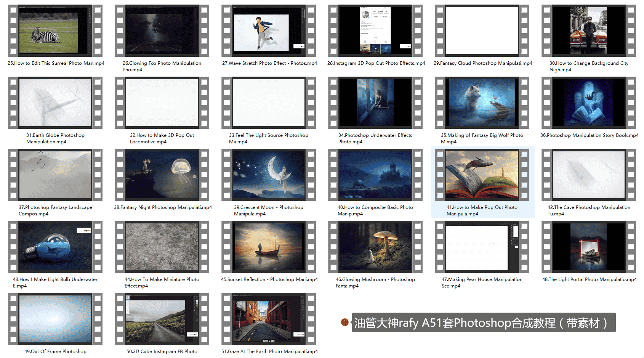644x358 pixels.
Task: Click file name "29.Fantasy Cloud Photoshop Manipulati.mp4"
Action: click(x=483, y=63)
